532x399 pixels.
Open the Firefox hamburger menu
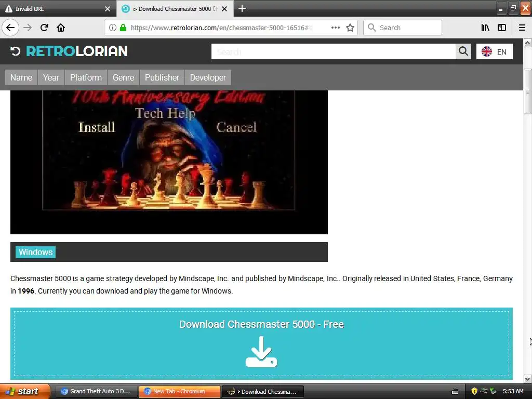(522, 28)
